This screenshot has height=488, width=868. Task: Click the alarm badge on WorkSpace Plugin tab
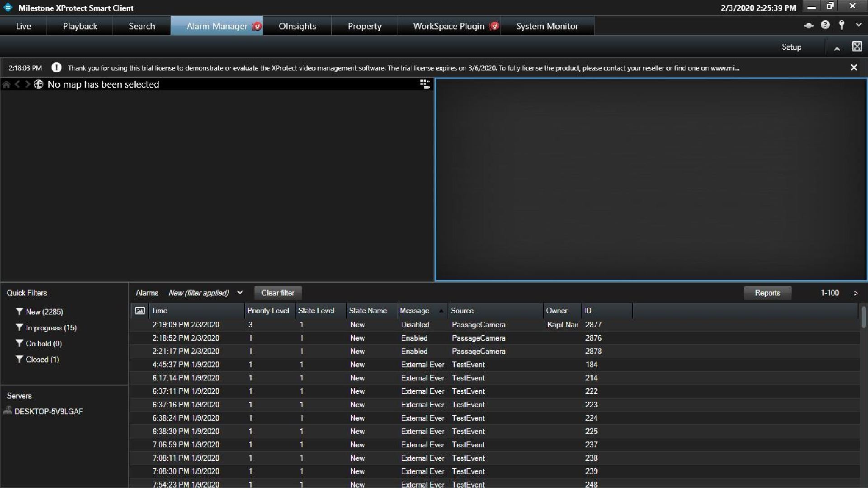tap(494, 26)
